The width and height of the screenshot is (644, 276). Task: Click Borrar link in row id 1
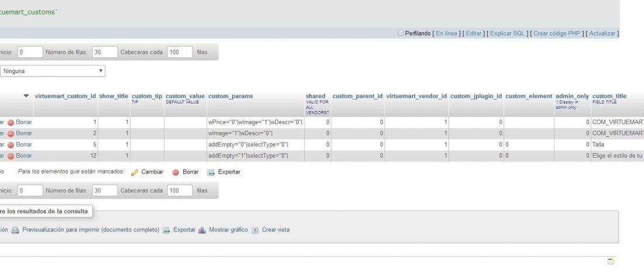point(24,122)
